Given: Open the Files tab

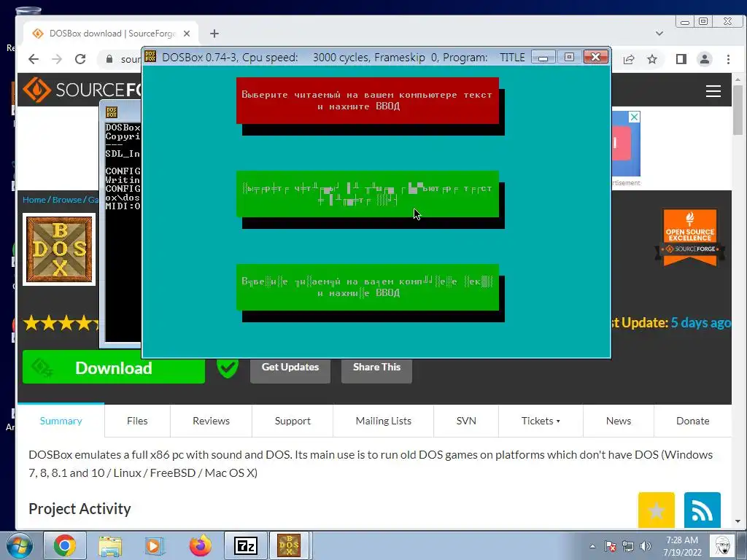Looking at the screenshot, I should (x=137, y=421).
